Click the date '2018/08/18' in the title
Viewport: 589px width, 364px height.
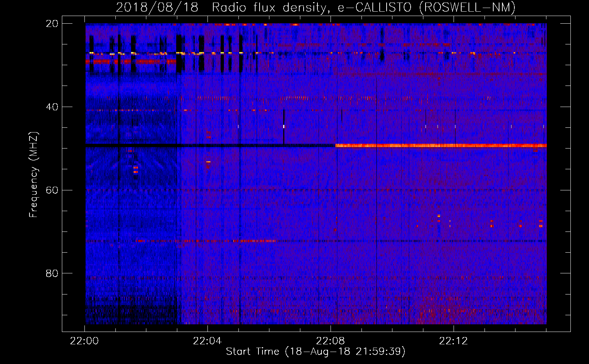tap(157, 7)
